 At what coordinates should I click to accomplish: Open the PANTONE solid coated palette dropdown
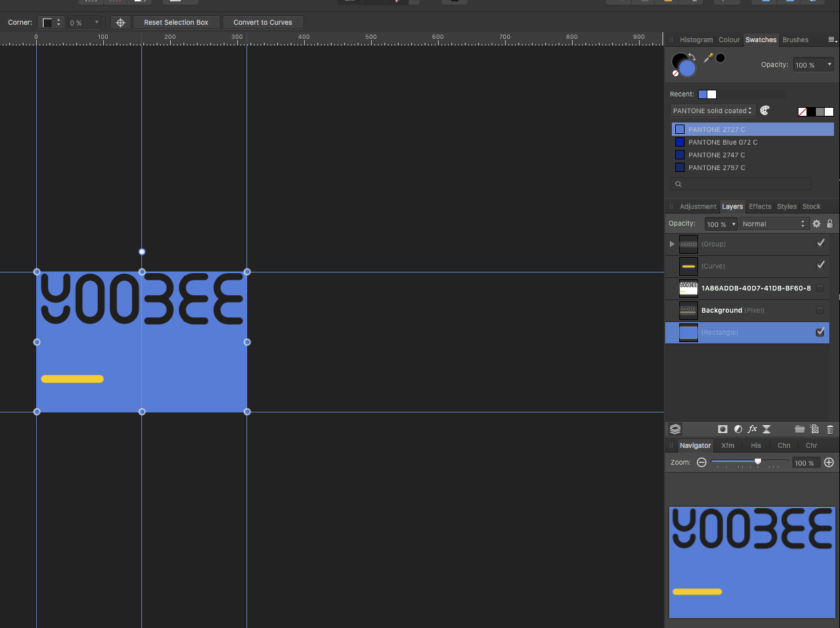point(713,110)
